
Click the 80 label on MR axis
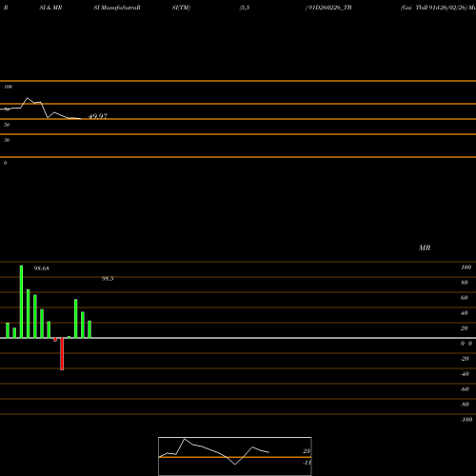[x=464, y=283]
